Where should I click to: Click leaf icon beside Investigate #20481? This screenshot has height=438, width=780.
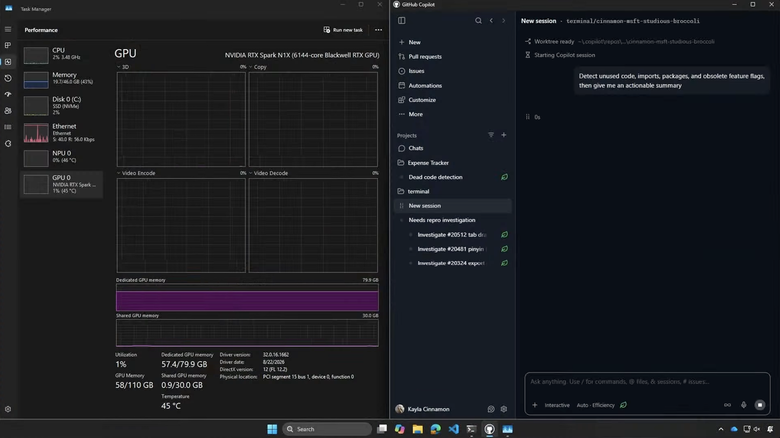click(x=504, y=249)
